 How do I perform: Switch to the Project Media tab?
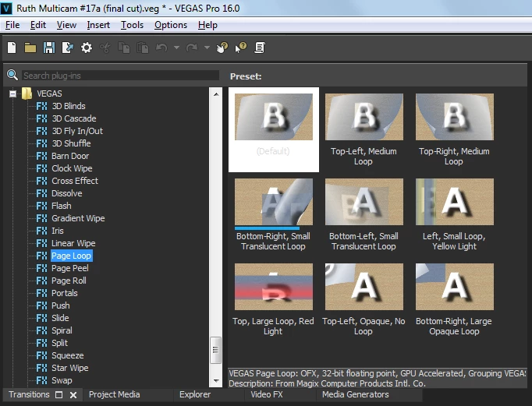pyautogui.click(x=115, y=394)
